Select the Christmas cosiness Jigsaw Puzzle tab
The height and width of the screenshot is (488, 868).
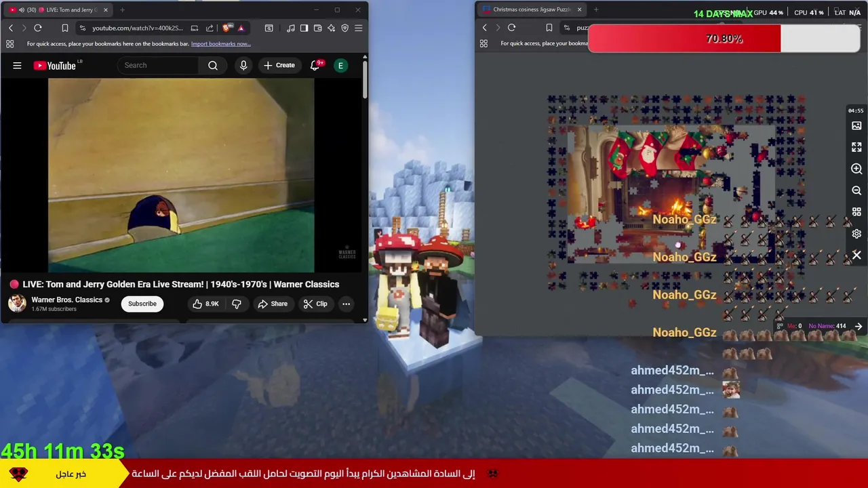(x=532, y=9)
